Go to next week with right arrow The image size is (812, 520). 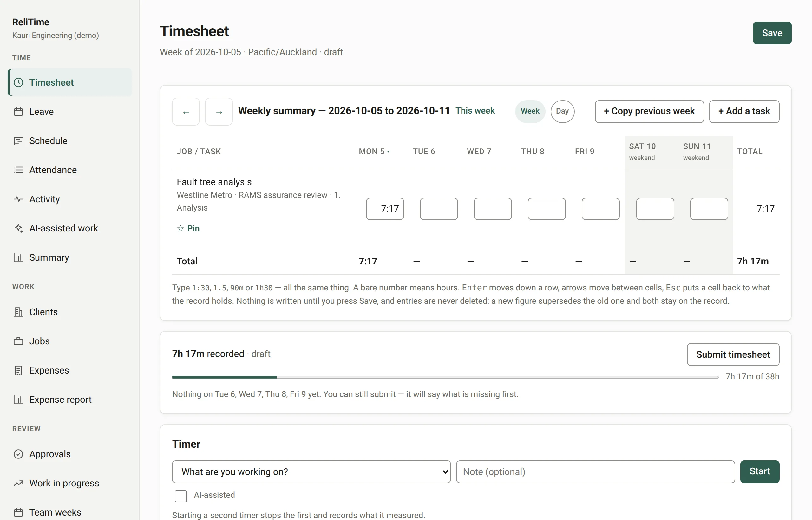(219, 112)
